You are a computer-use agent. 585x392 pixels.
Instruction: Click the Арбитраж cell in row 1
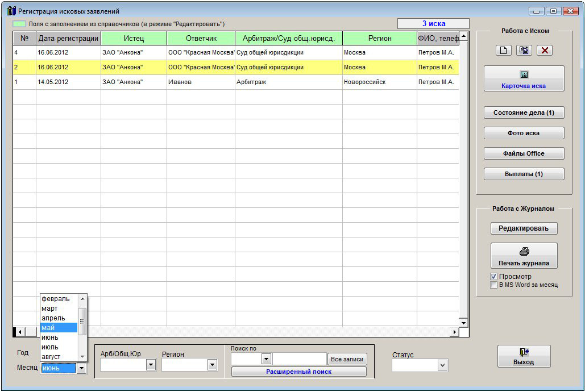tap(289, 82)
